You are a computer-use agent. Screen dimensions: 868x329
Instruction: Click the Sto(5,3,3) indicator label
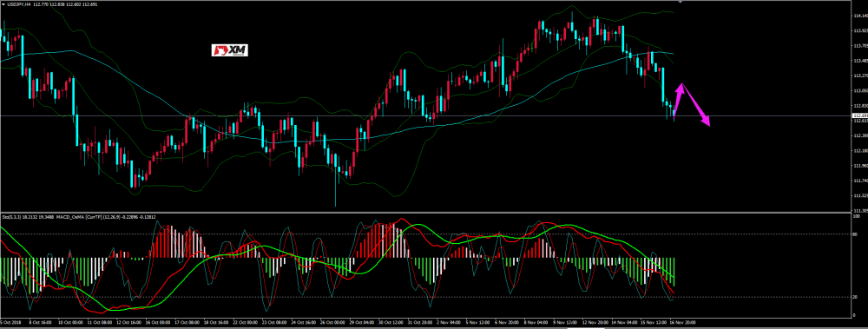pyautogui.click(x=11, y=216)
